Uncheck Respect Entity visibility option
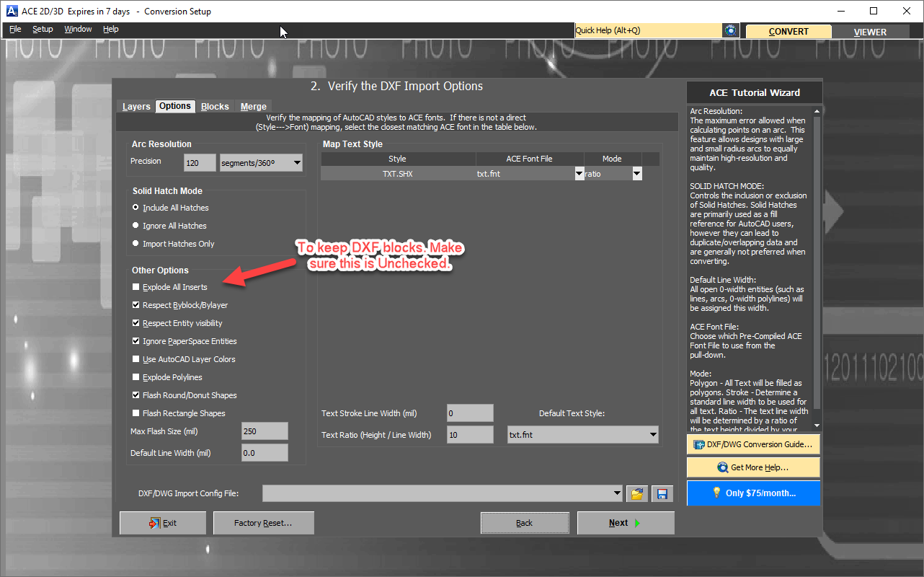The image size is (924, 577). pos(136,323)
